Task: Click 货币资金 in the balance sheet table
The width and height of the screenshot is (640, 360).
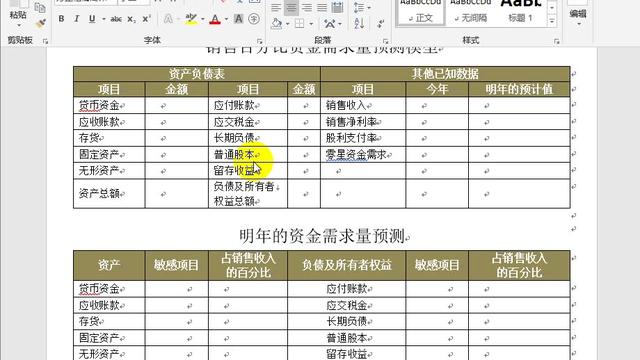Action: click(99, 106)
